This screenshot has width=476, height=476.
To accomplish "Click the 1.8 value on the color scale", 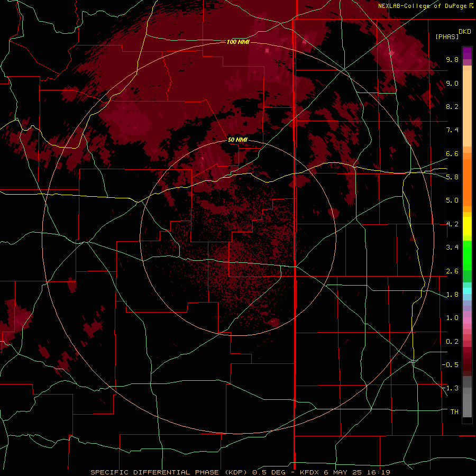I will tap(452, 295).
